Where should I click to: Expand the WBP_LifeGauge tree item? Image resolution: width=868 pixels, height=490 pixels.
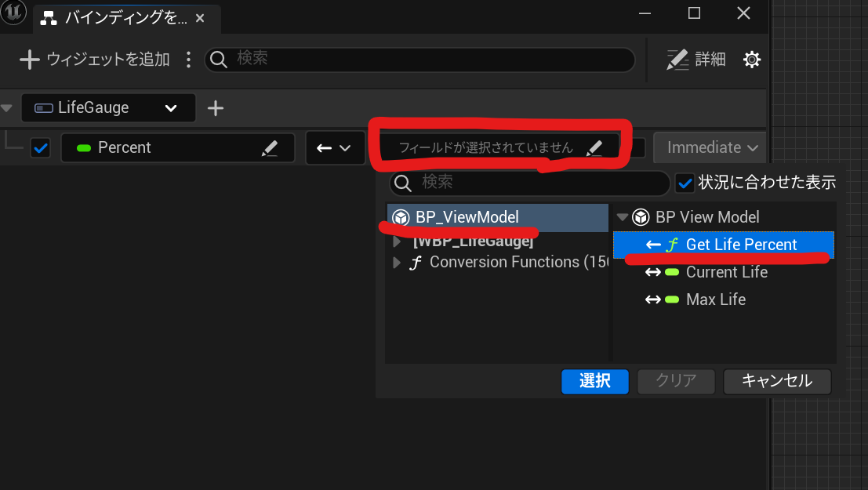[396, 241]
